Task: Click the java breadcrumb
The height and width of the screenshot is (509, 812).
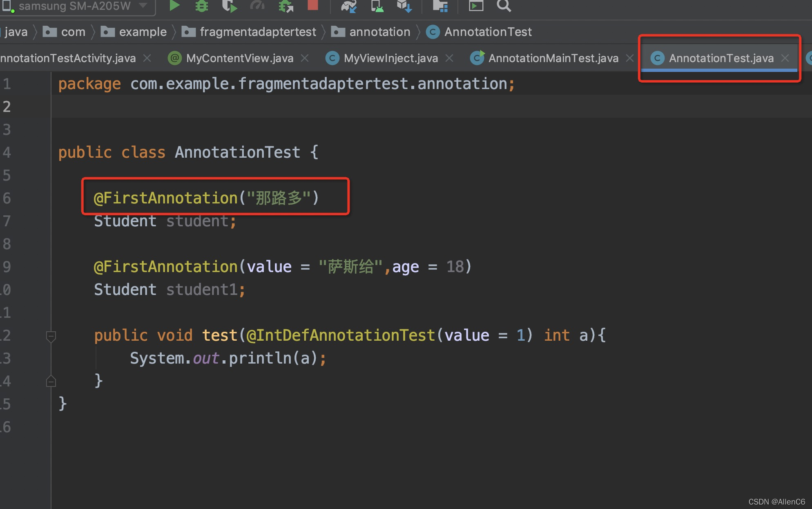Action: coord(16,32)
